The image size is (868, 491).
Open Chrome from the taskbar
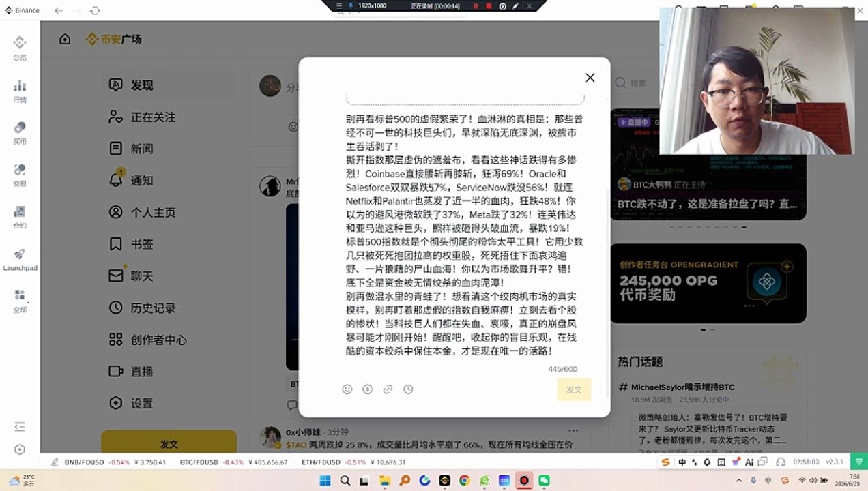click(x=464, y=481)
